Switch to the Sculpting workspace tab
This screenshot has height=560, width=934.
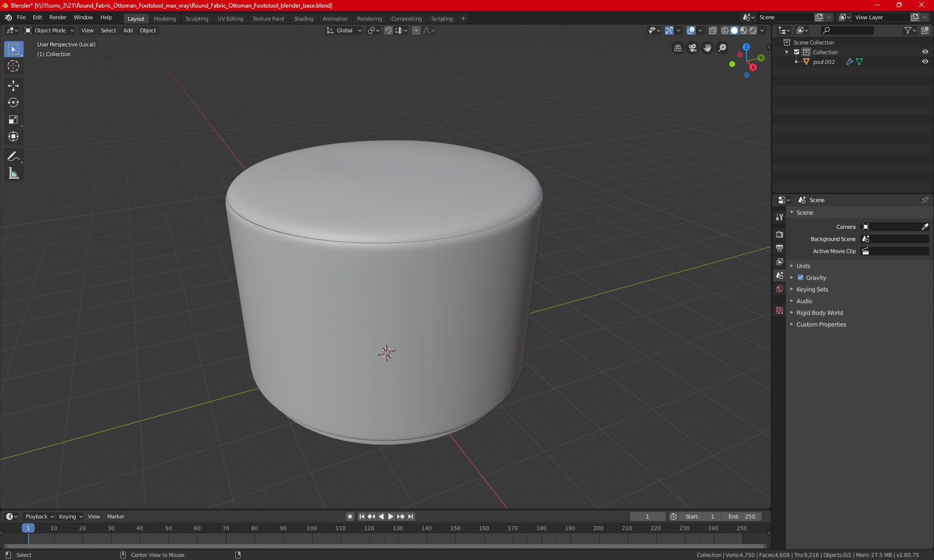point(197,19)
